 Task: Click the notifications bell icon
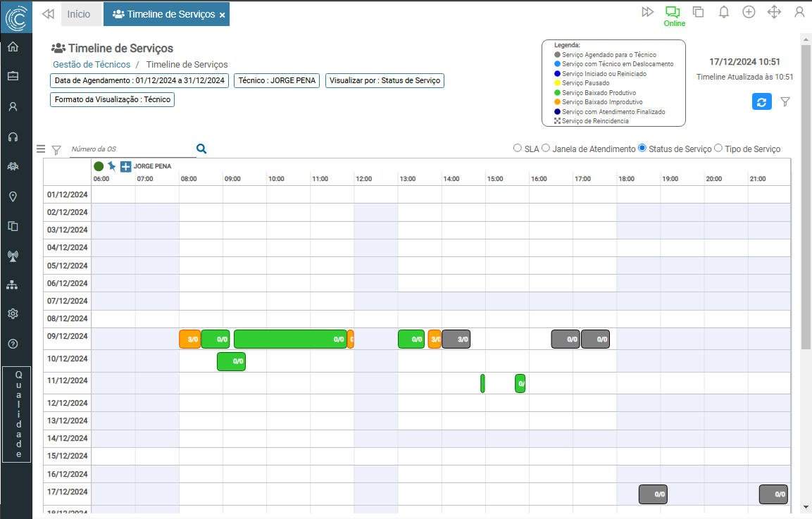723,12
